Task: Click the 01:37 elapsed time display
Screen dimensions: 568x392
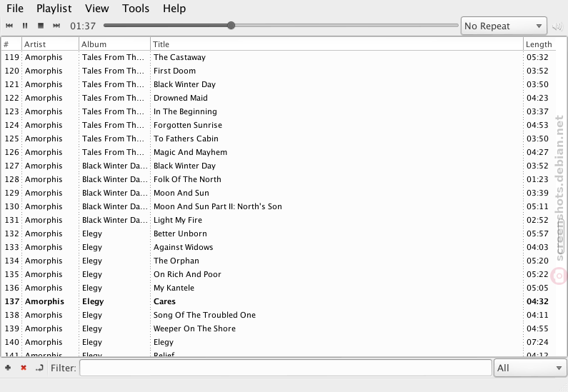Action: 83,26
